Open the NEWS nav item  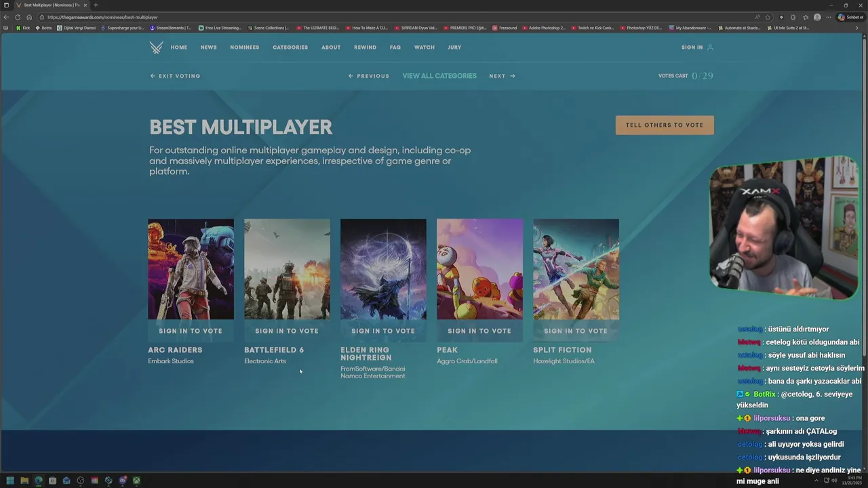tap(209, 47)
